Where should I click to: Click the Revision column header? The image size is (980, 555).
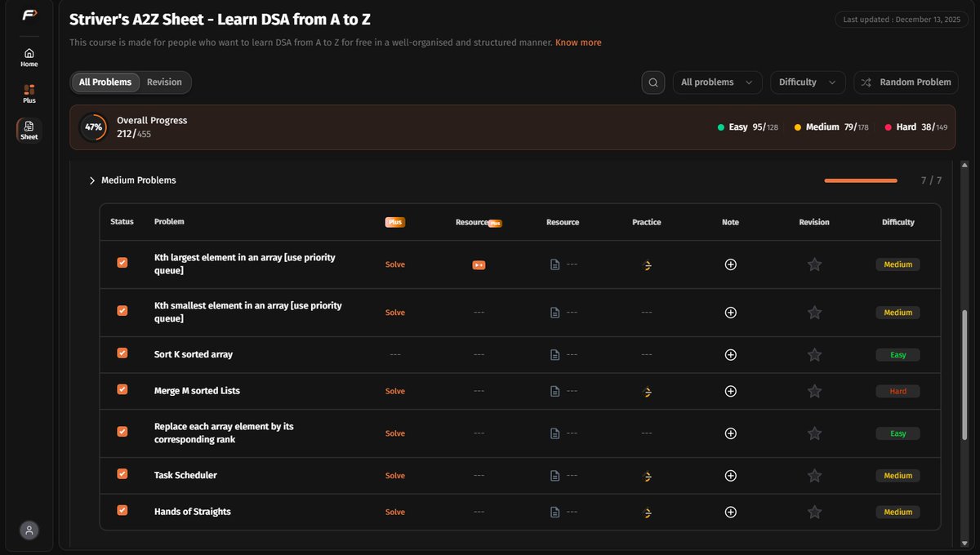(814, 222)
